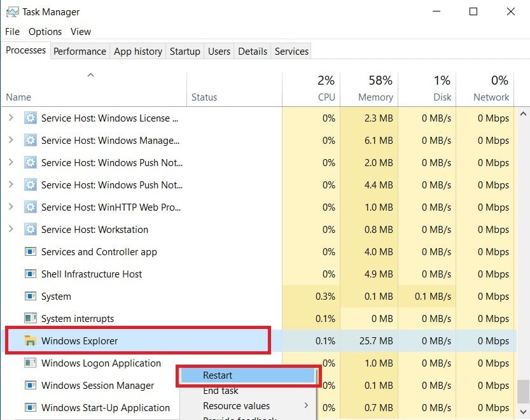The width and height of the screenshot is (530, 420).
Task: Click the System interrupts icon
Action: [x=31, y=318]
